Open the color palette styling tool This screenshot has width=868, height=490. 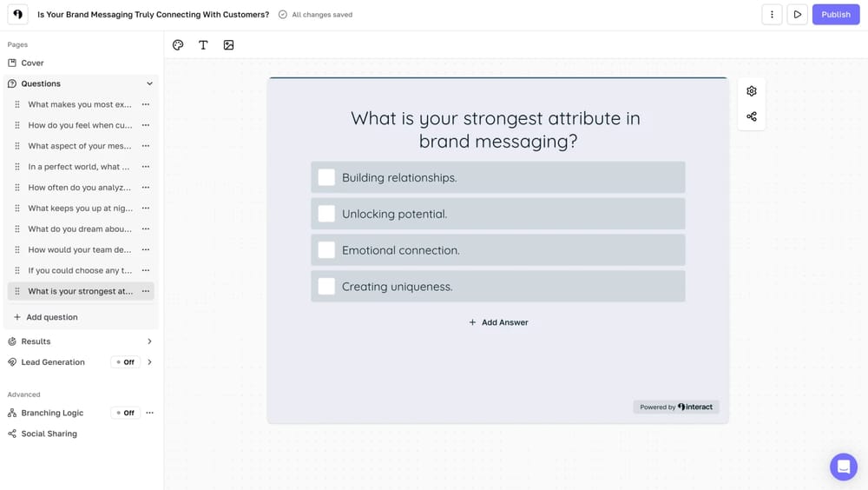pos(178,45)
